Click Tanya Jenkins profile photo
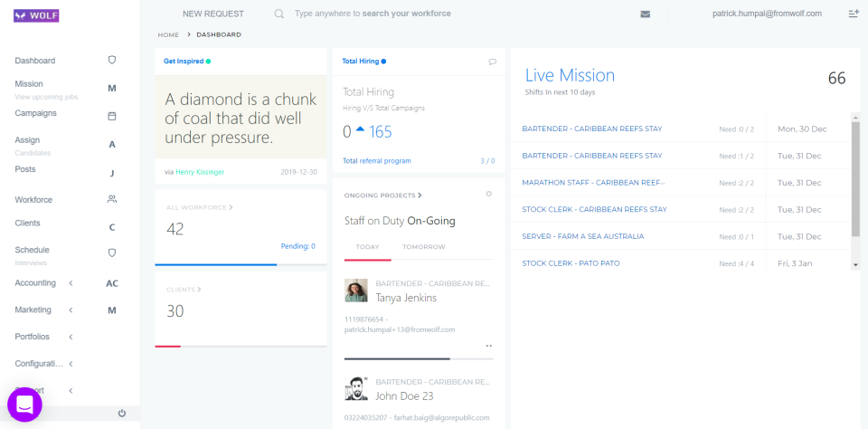Screen dimensions: 868x429 point(355,290)
